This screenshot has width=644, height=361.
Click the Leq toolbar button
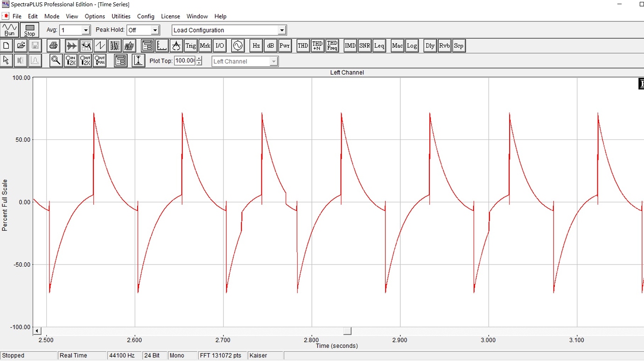coord(379,46)
